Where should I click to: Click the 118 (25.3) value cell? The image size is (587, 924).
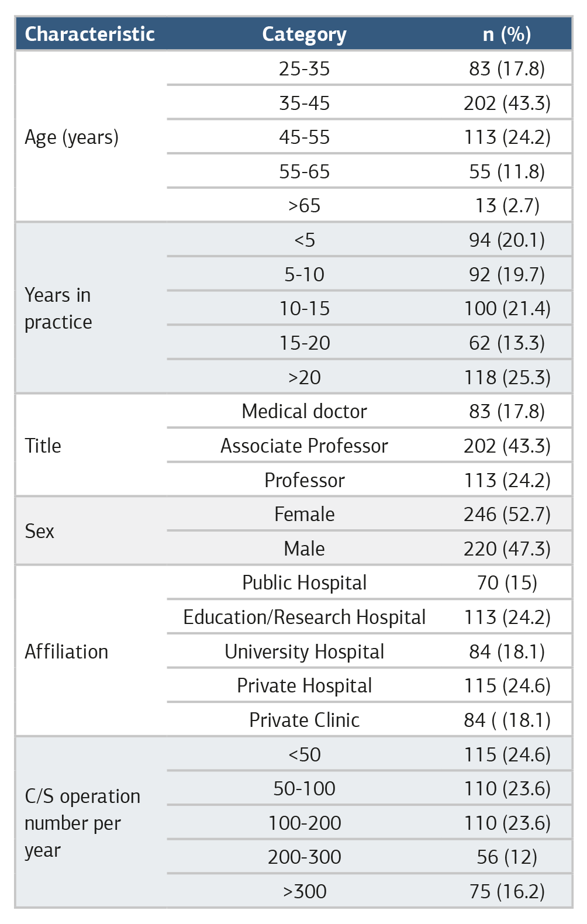(x=507, y=377)
